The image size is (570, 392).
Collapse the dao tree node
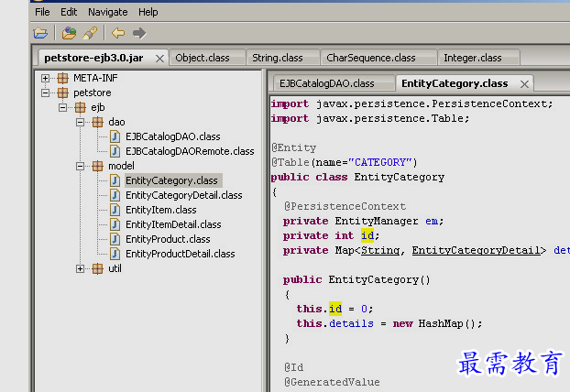(80, 122)
